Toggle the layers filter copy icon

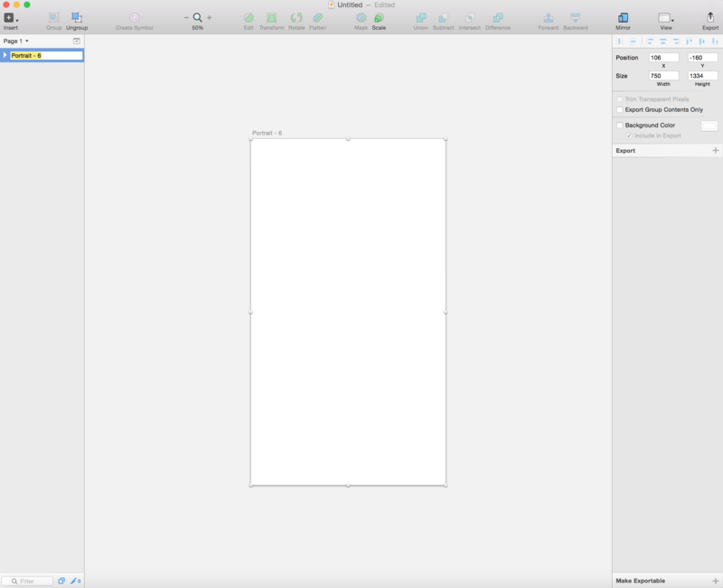pos(61,581)
